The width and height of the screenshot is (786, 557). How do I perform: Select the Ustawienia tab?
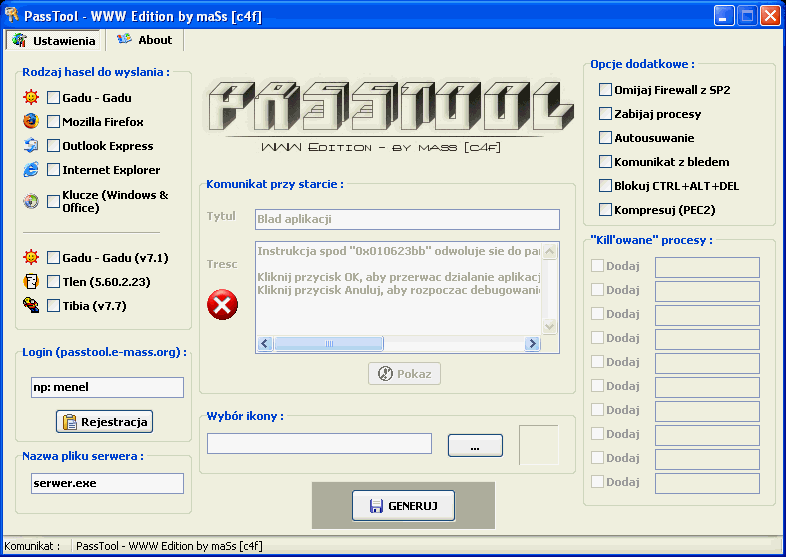[x=55, y=41]
